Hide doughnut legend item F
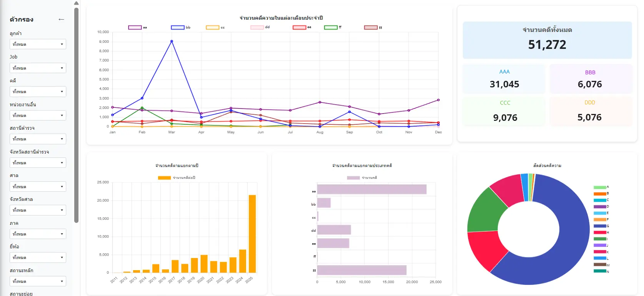644x296 pixels. pyautogui.click(x=601, y=219)
